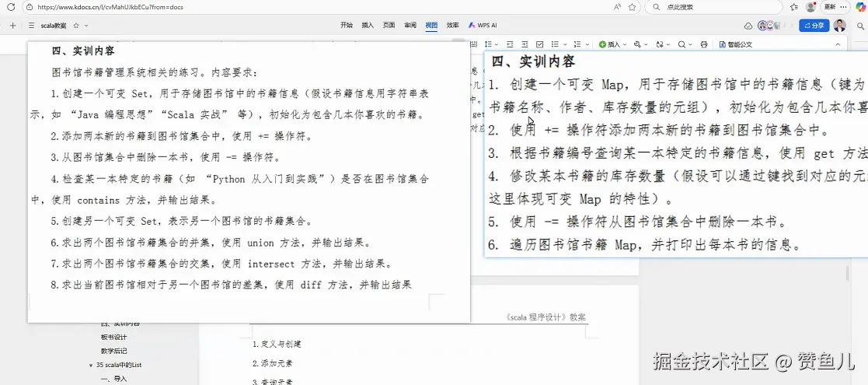The width and height of the screenshot is (868, 385).
Task: Select 教学后记 in the outline
Action: pyautogui.click(x=113, y=352)
